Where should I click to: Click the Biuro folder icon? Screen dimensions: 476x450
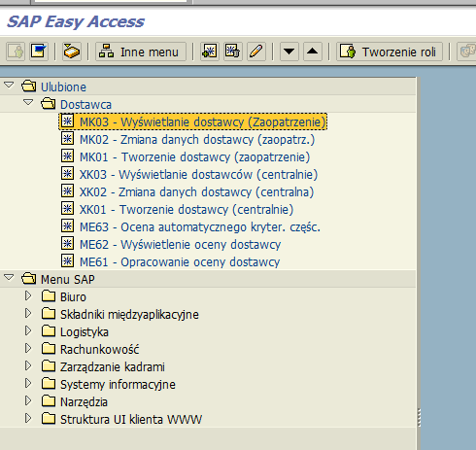coord(49,296)
